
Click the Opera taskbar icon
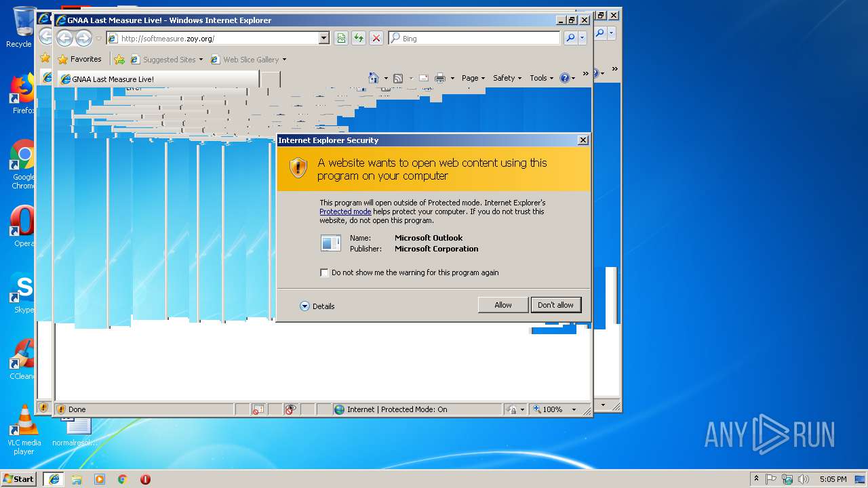click(145, 479)
